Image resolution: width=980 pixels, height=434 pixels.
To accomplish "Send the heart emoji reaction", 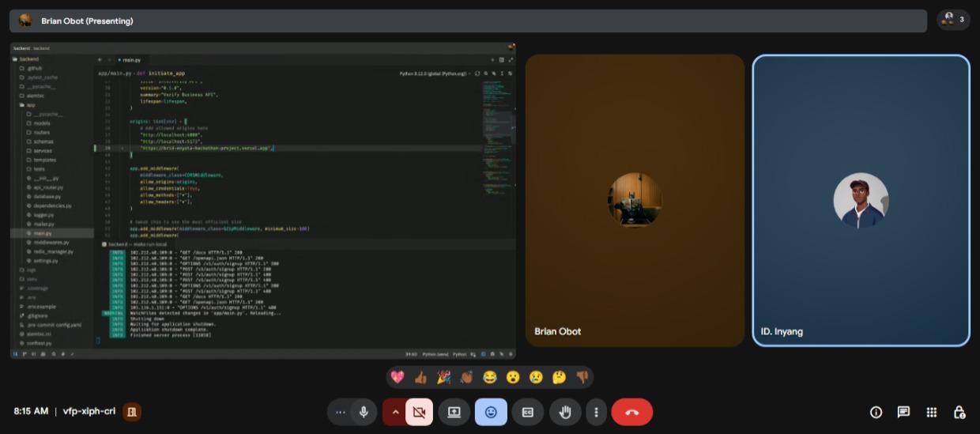I will (398, 377).
